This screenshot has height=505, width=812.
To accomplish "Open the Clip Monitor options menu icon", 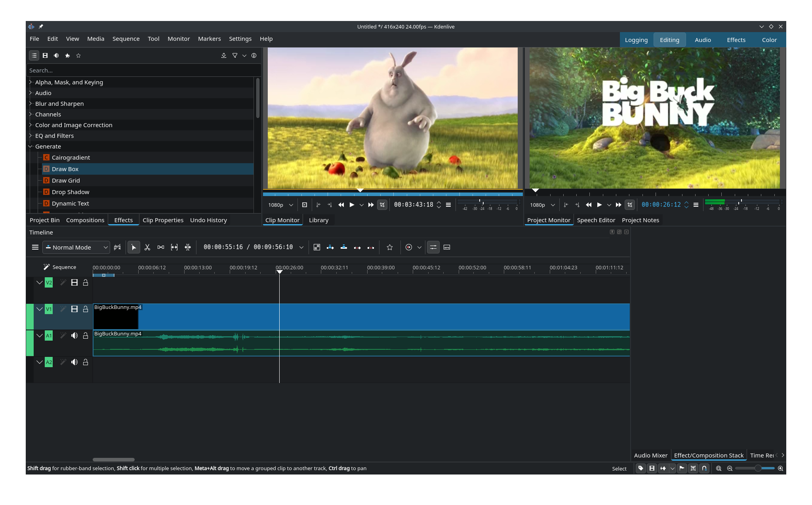I will 448,205.
